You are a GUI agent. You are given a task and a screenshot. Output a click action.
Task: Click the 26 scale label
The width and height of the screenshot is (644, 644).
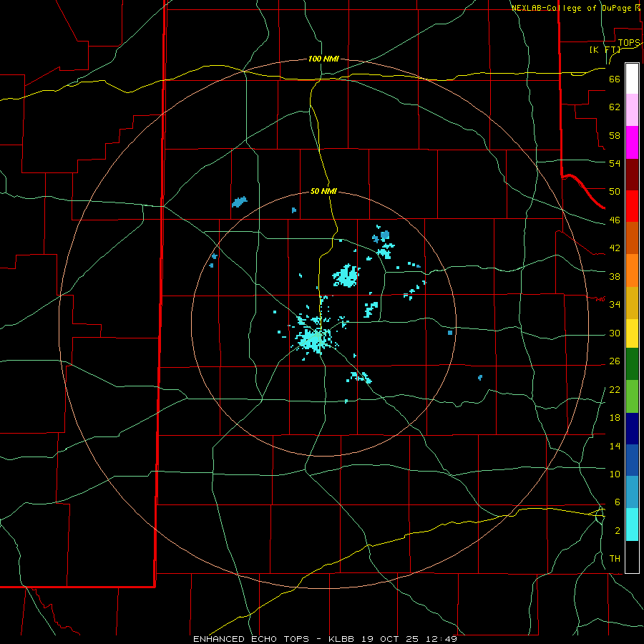(x=615, y=361)
